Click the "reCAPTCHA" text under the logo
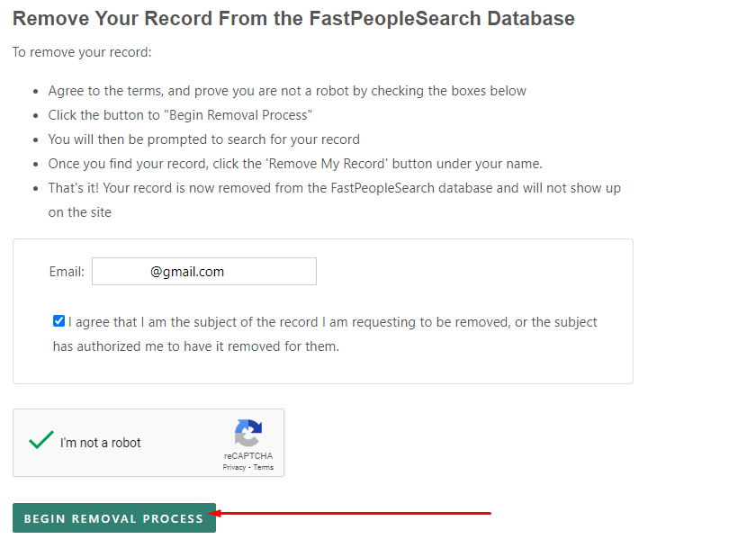 [x=248, y=455]
